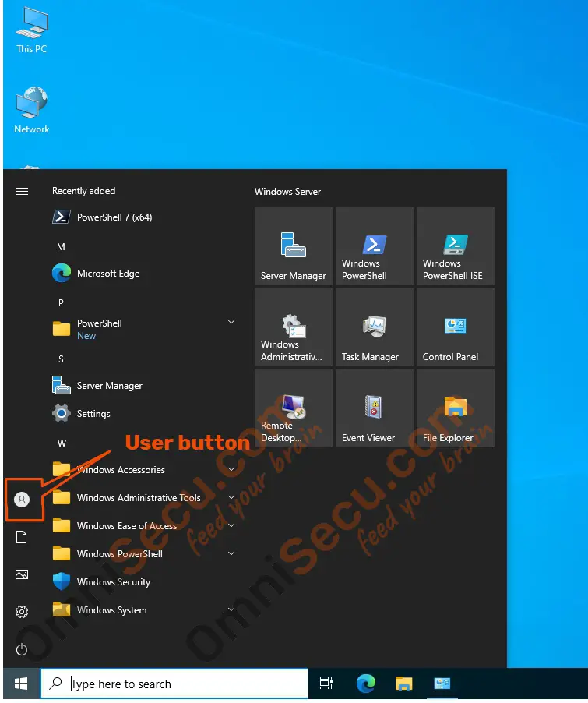Viewport: 588px width, 703px height.
Task: Open Windows Security from app list
Action: pos(143,582)
